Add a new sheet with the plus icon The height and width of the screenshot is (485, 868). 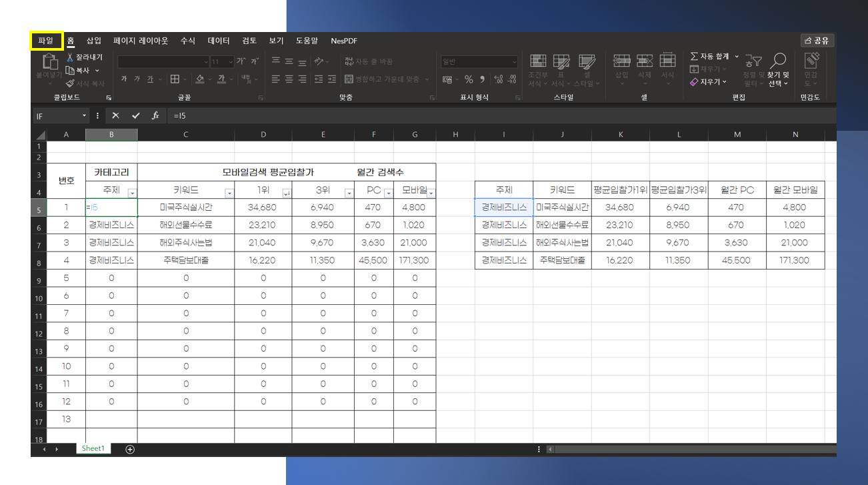click(x=130, y=449)
